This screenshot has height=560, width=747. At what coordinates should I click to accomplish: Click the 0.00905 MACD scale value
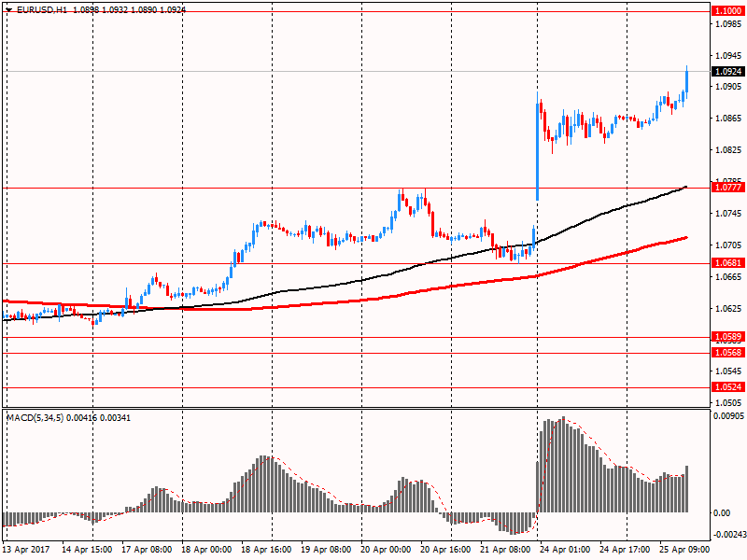coord(728,416)
